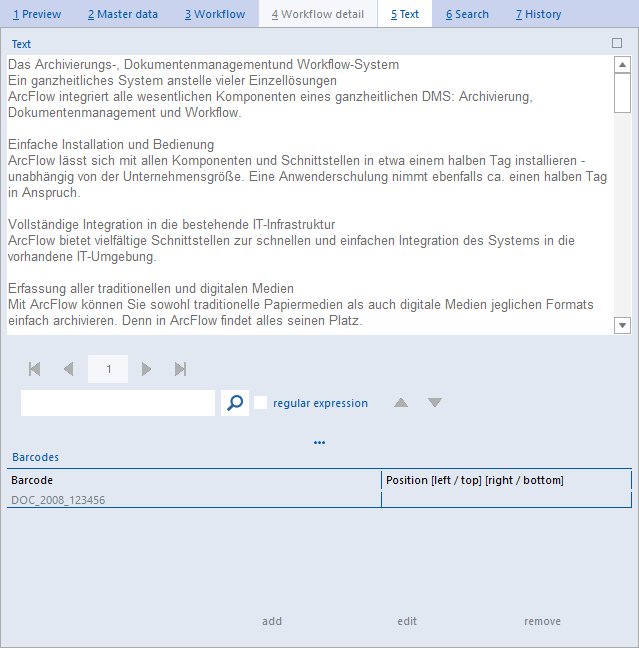Go to the first page of text
Viewport: 639px width, 648px height.
34,369
